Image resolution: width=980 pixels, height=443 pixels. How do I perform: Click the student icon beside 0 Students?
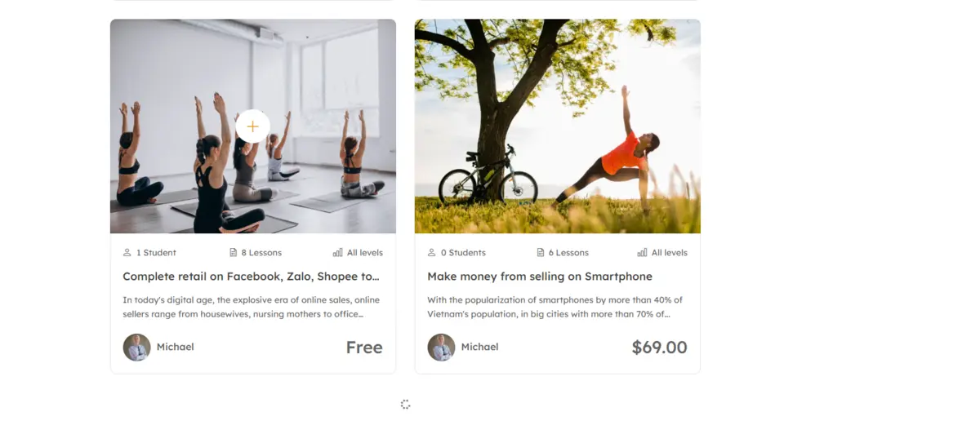(x=432, y=253)
